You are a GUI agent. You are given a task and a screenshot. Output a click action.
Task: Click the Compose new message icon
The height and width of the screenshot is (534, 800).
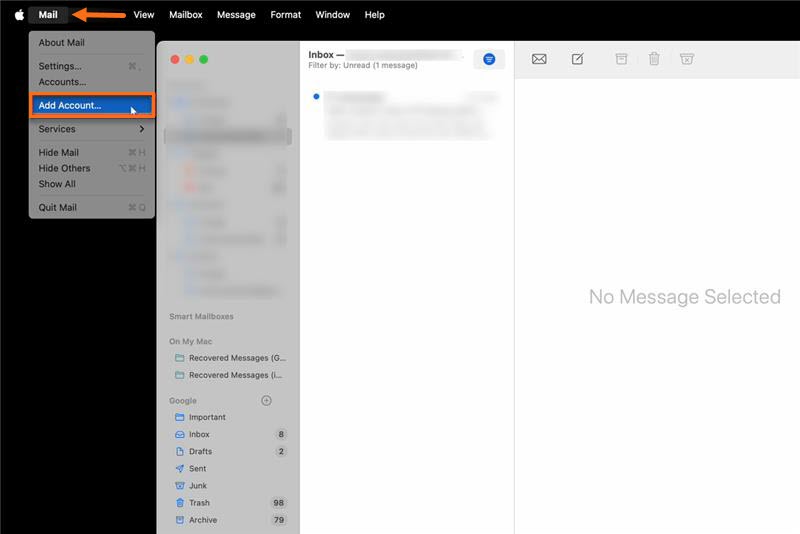point(577,59)
